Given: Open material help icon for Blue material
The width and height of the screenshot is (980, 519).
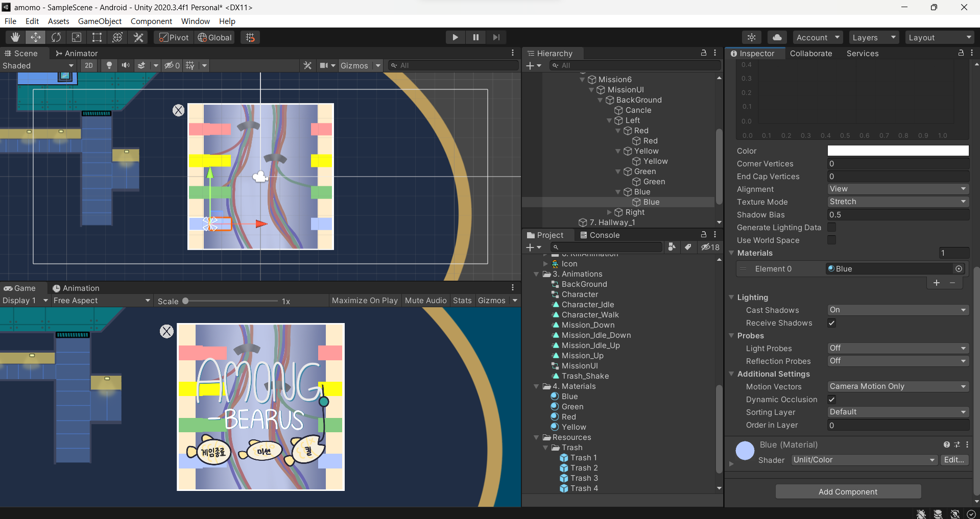Looking at the screenshot, I should (x=947, y=445).
